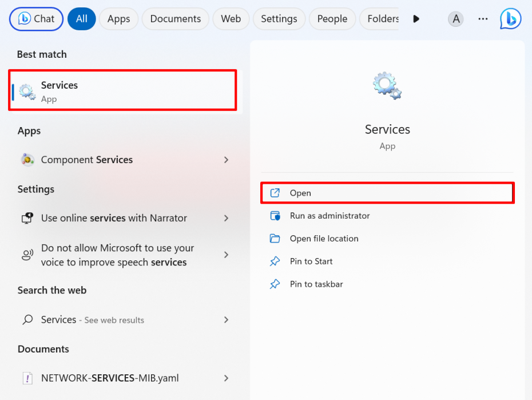Screen dimensions: 532x400
Task: Choose Run as administrator
Action: tap(329, 216)
